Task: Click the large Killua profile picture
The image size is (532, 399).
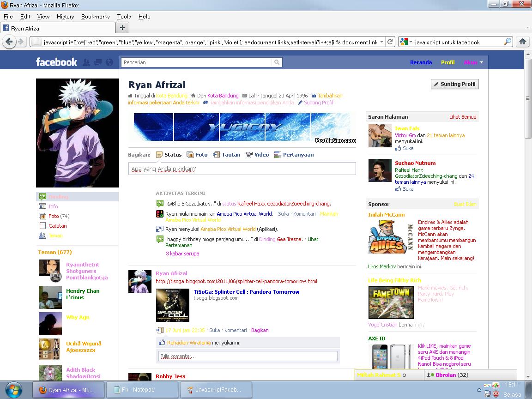Action: [x=78, y=133]
